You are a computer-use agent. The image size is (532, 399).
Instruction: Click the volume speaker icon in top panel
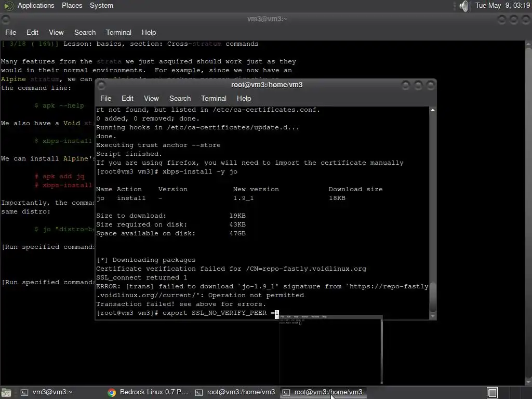[x=464, y=6]
